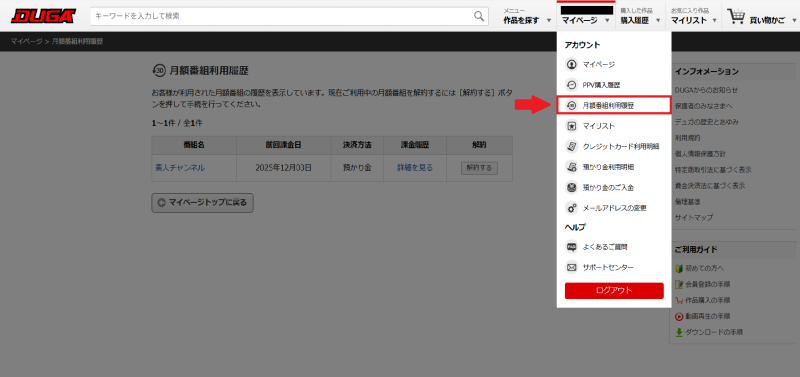The height and width of the screenshot is (377, 800).
Task: Open 保護者のみなさまへ link
Action: [x=703, y=106]
